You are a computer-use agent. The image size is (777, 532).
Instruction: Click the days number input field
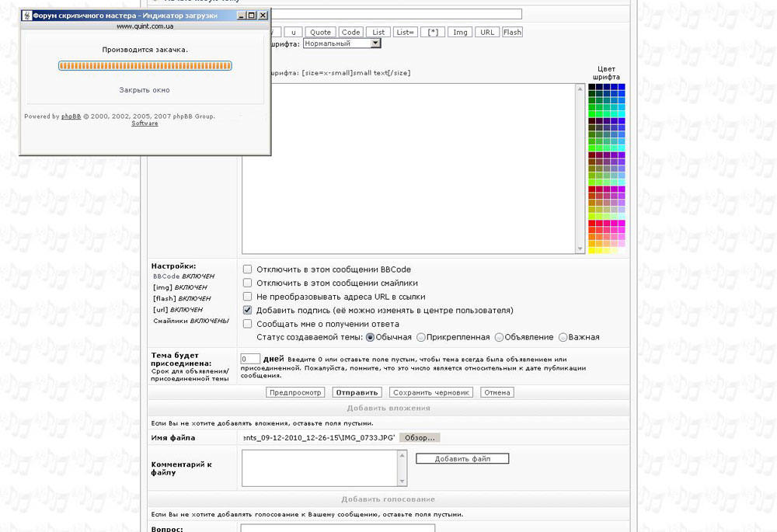[250, 359]
